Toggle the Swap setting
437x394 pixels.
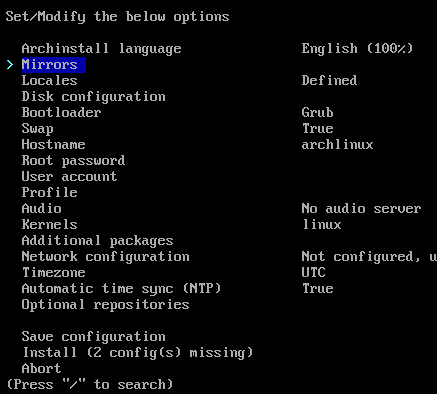tap(38, 129)
